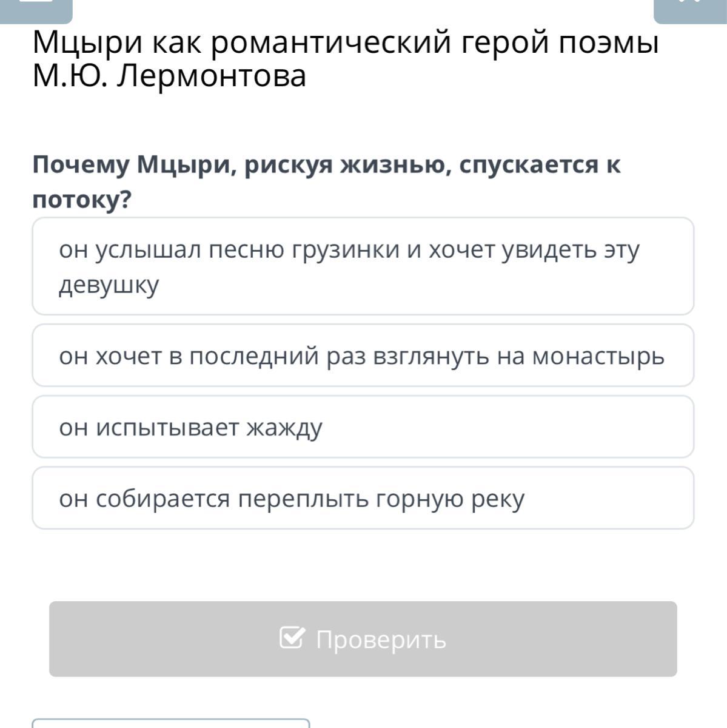Click the word "монастырь" in second option

tap(598, 356)
